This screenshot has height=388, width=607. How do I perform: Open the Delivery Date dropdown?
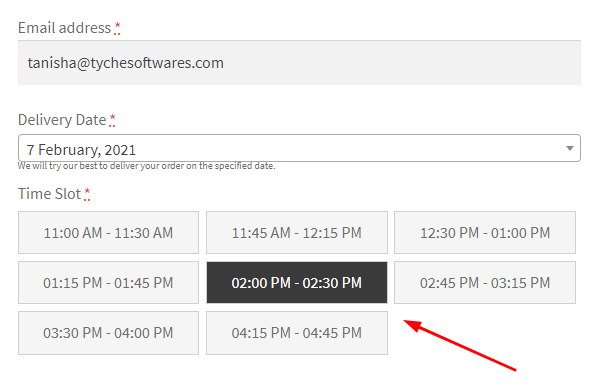(299, 148)
